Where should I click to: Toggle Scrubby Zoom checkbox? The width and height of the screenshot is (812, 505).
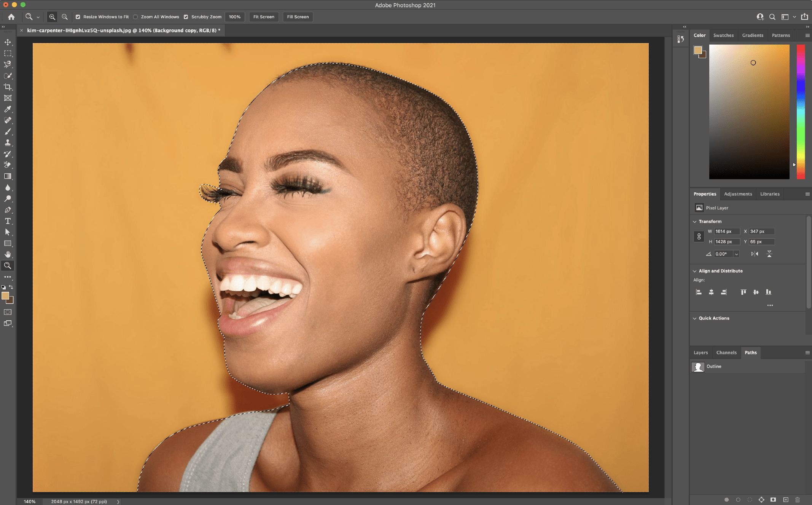(185, 17)
